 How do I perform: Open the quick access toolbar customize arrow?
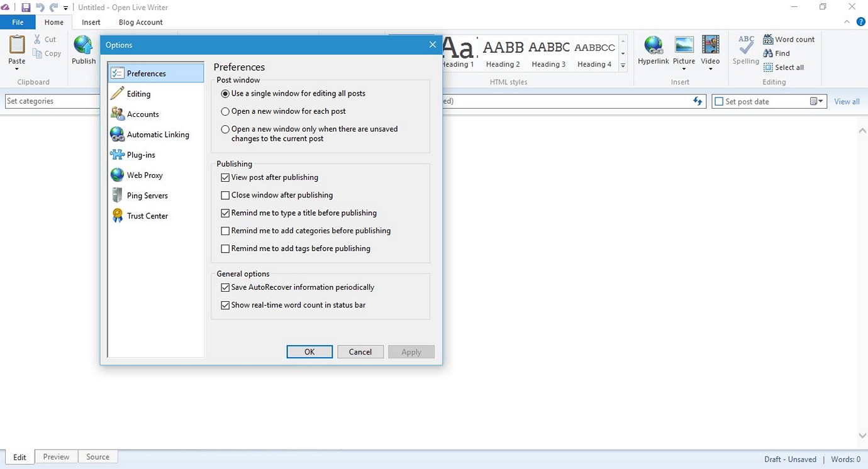(65, 8)
